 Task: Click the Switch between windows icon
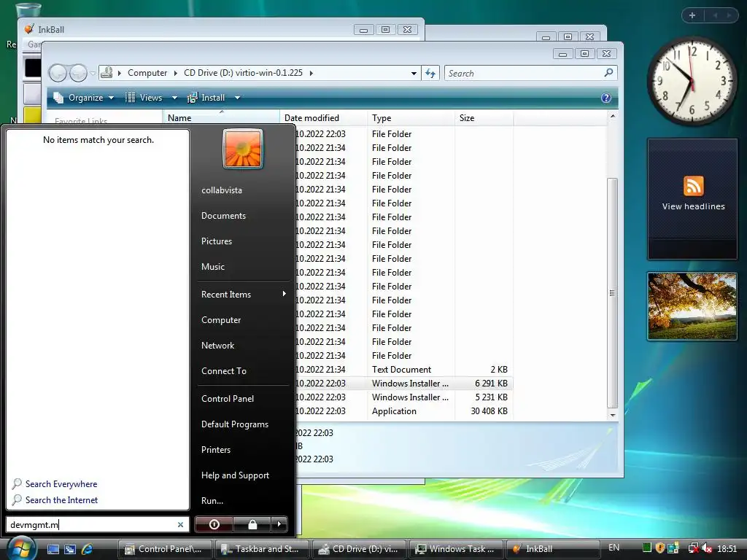pos(70,549)
